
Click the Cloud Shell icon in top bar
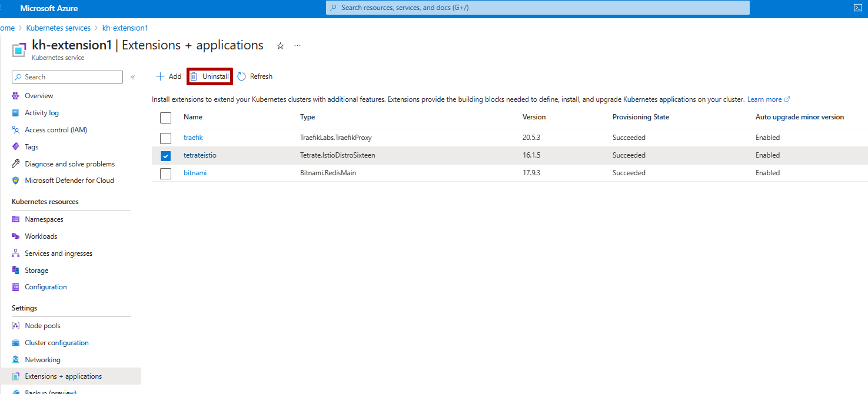click(x=857, y=8)
